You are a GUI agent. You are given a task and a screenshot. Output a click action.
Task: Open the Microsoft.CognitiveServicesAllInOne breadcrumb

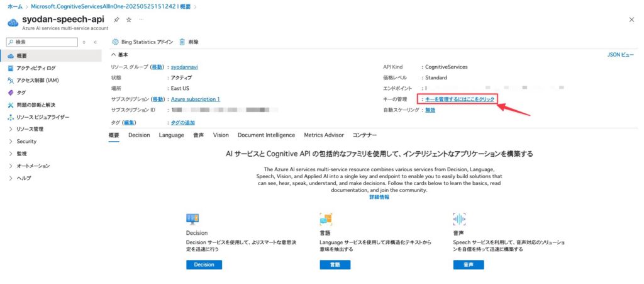click(x=110, y=6)
